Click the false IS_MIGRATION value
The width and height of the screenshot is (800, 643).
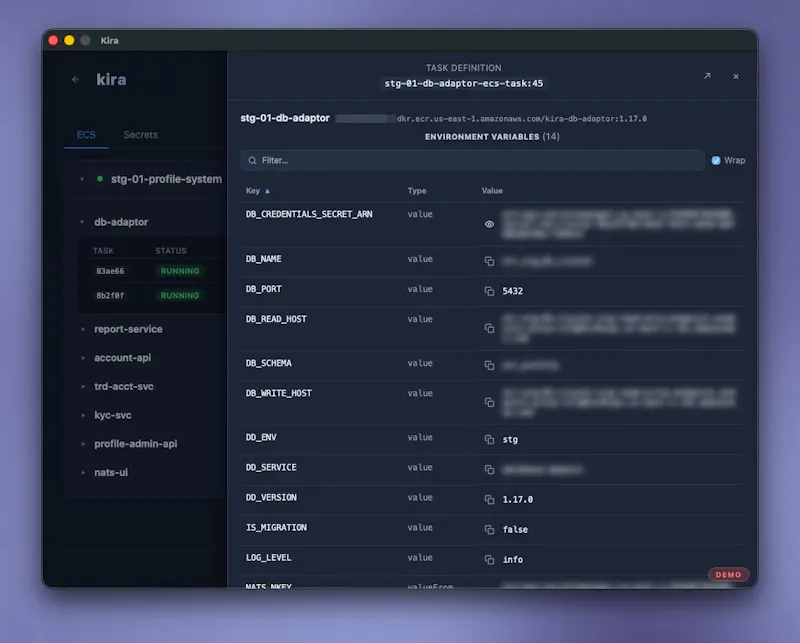point(515,530)
